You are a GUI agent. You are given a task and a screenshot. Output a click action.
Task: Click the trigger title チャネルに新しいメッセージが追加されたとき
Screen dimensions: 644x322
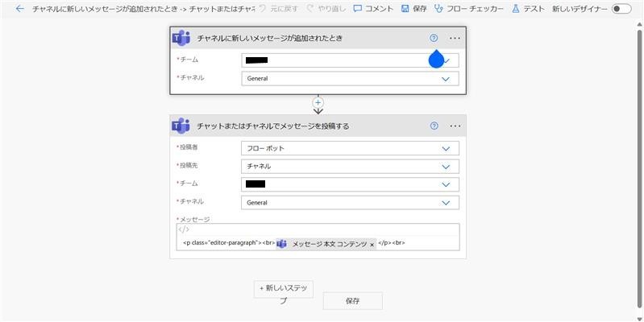(269, 38)
